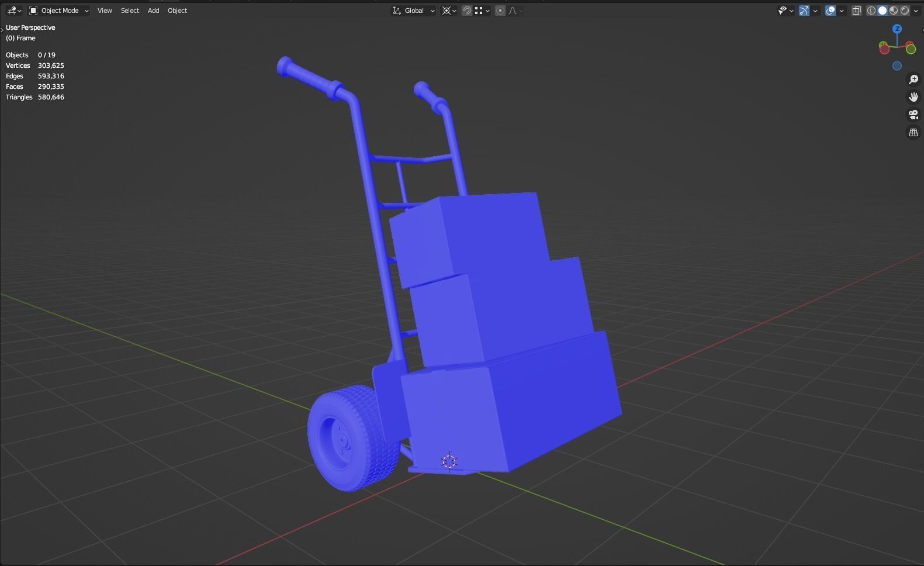The image size is (924, 566).
Task: Click the Z axis on navigation gizmo
Action: coord(897,29)
